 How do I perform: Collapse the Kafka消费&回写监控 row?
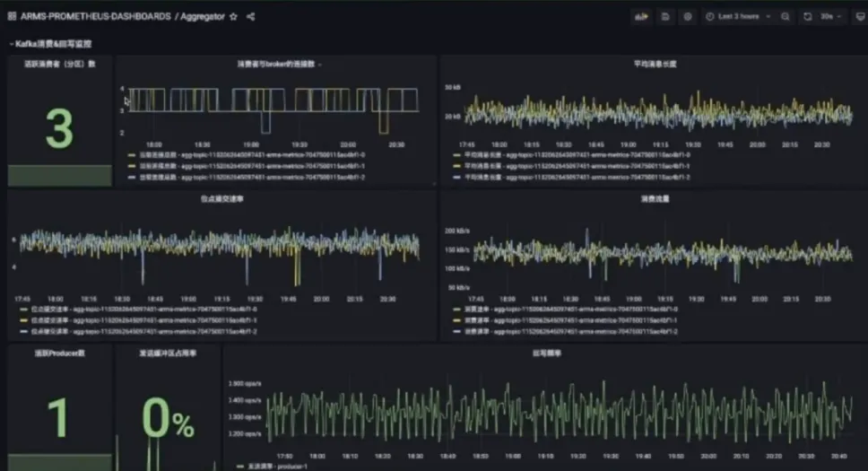pyautogui.click(x=50, y=44)
